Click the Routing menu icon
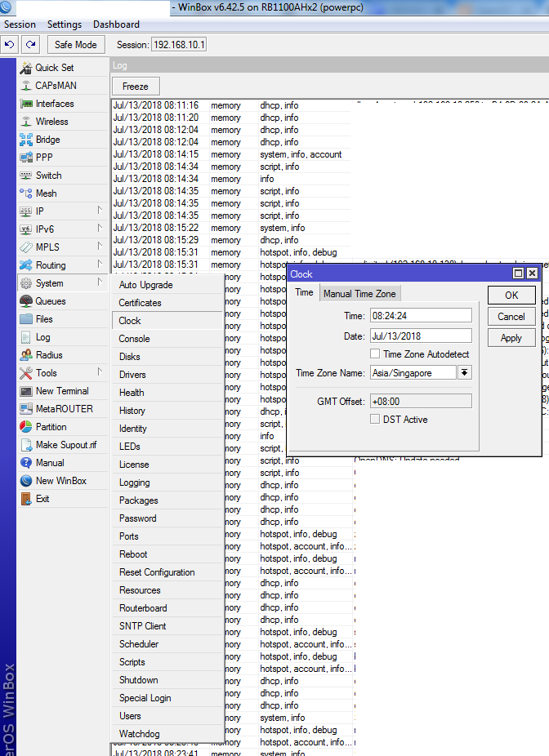This screenshot has height=756, width=549. 25,265
